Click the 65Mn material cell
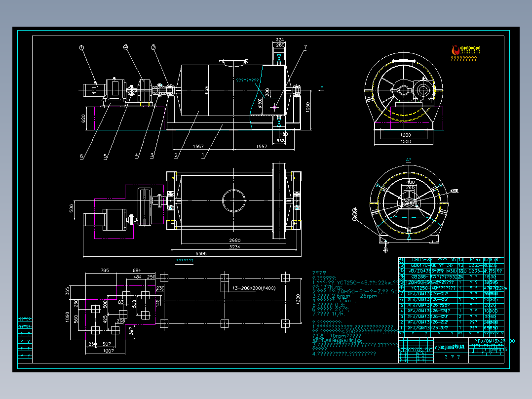The image size is (532, 399). click(475, 260)
